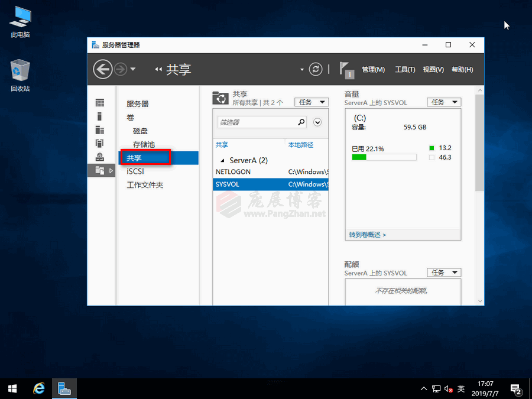Image resolution: width=532 pixels, height=399 pixels.
Task: Open the notifications flag showing 1 alert
Action: tap(346, 69)
